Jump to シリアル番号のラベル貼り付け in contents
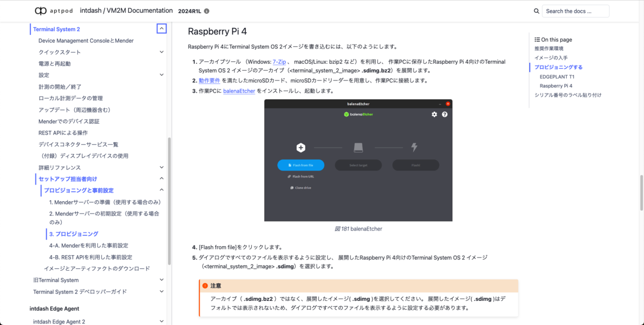 pyautogui.click(x=568, y=95)
